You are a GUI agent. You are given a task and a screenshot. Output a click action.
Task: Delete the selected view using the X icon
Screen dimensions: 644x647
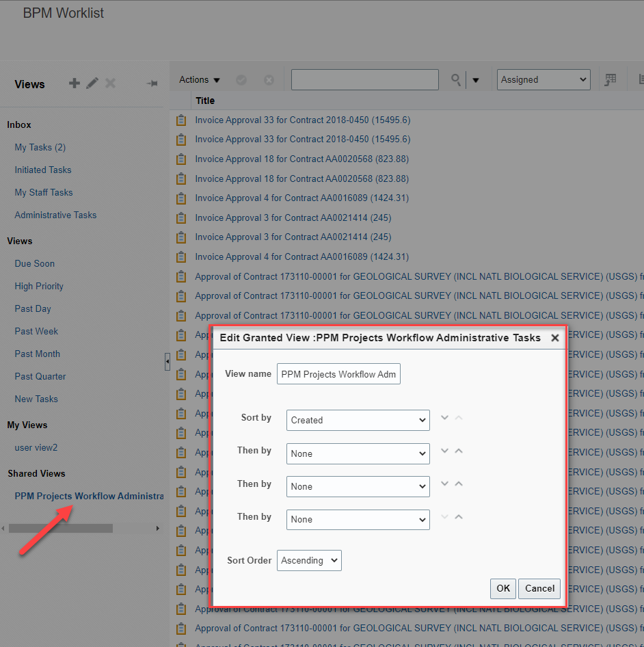(x=110, y=83)
